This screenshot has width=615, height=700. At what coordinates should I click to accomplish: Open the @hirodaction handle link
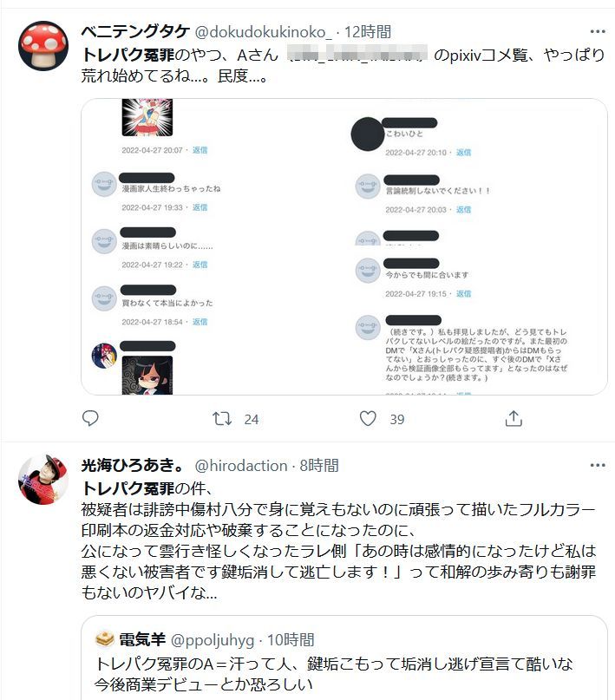point(241,466)
